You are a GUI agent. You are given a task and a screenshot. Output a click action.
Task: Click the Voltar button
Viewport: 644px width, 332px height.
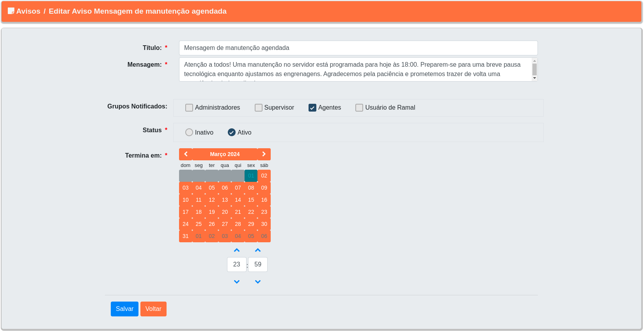click(153, 309)
